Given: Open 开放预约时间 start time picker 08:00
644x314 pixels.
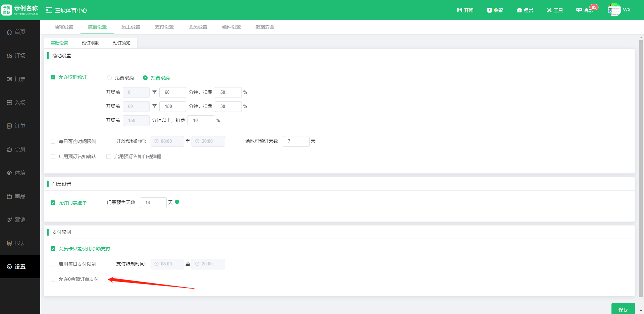Looking at the screenshot, I should pyautogui.click(x=167, y=141).
